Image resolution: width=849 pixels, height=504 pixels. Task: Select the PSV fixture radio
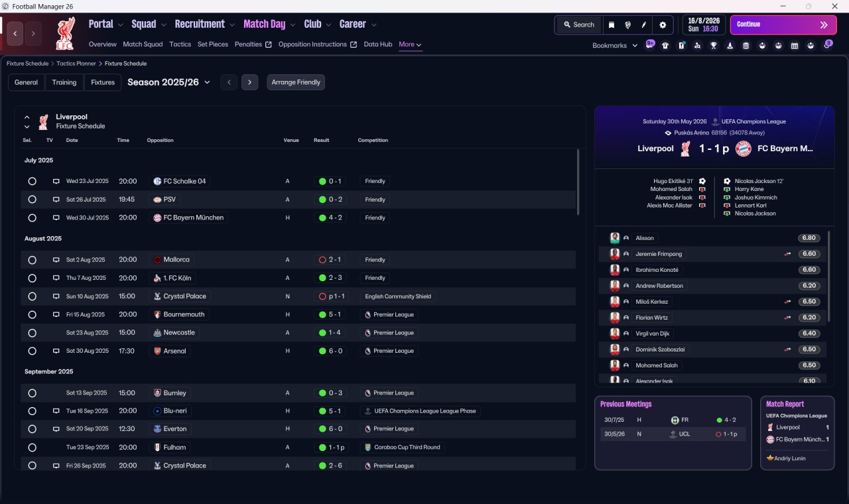32,200
